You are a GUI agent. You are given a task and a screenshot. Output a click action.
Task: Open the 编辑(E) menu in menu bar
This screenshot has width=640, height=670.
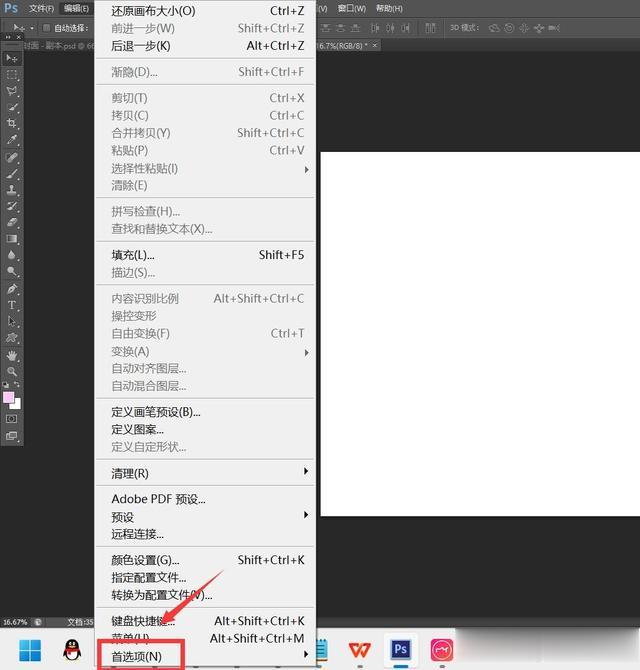coord(76,9)
